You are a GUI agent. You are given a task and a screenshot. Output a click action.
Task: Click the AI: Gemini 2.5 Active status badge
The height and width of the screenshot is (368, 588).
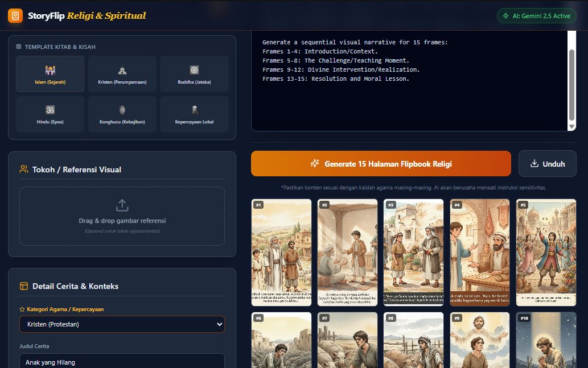537,16
